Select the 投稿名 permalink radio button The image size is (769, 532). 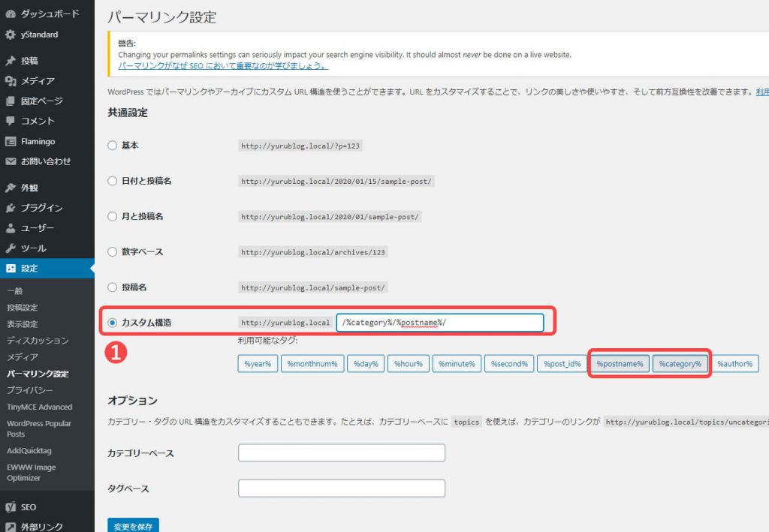tap(113, 287)
